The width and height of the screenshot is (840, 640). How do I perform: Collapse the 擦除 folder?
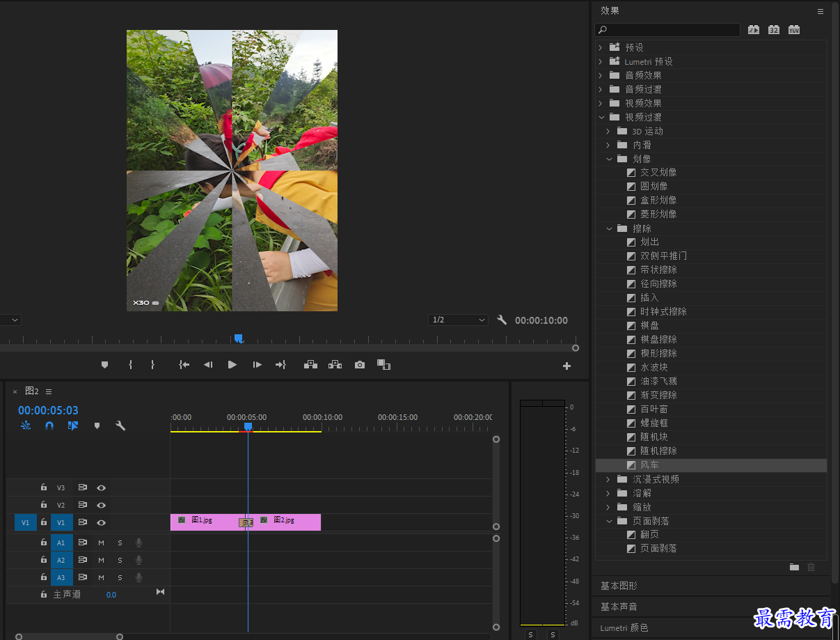point(608,228)
